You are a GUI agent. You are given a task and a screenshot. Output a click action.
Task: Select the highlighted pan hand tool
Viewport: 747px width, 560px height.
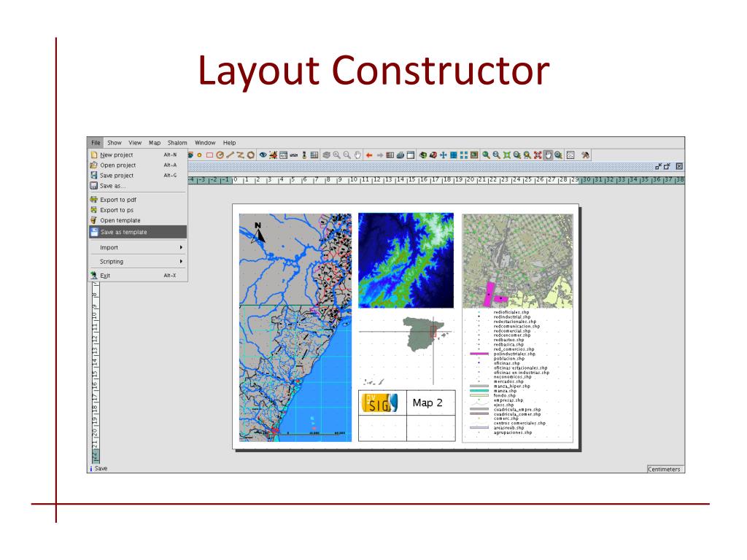548,155
